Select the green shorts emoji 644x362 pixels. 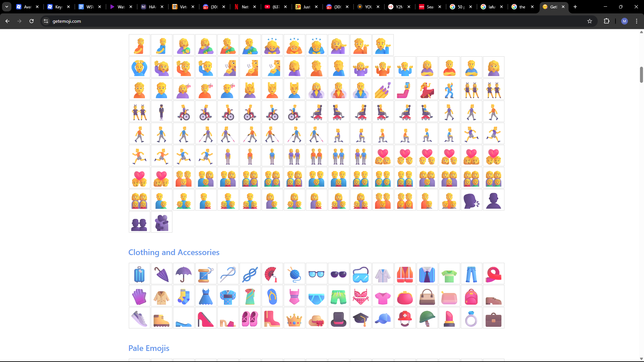pos(339,296)
